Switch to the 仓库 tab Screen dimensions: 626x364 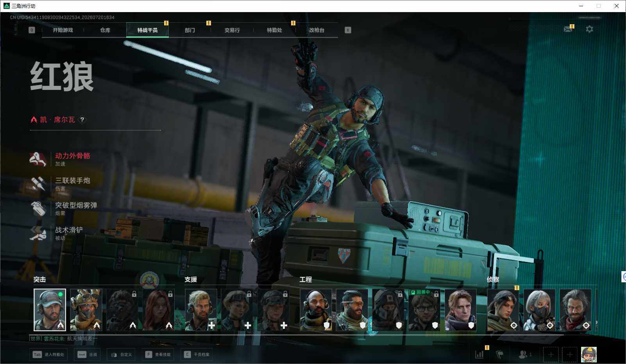point(105,30)
